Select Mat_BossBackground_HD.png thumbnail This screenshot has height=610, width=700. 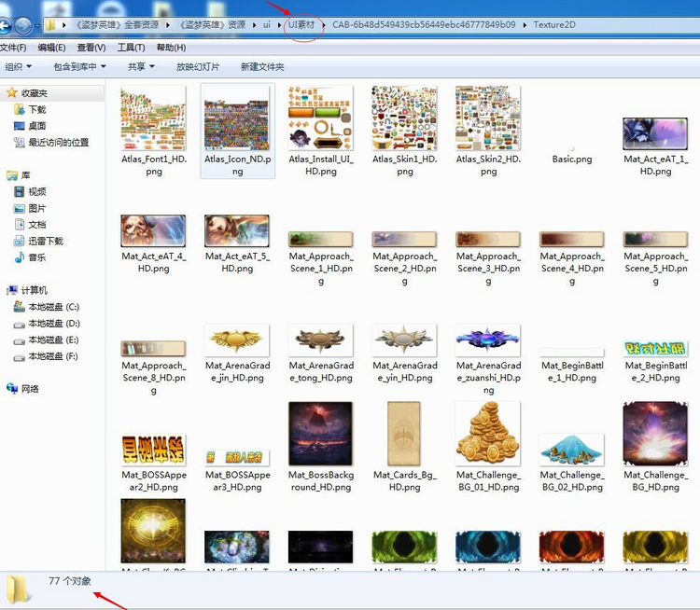coord(320,434)
